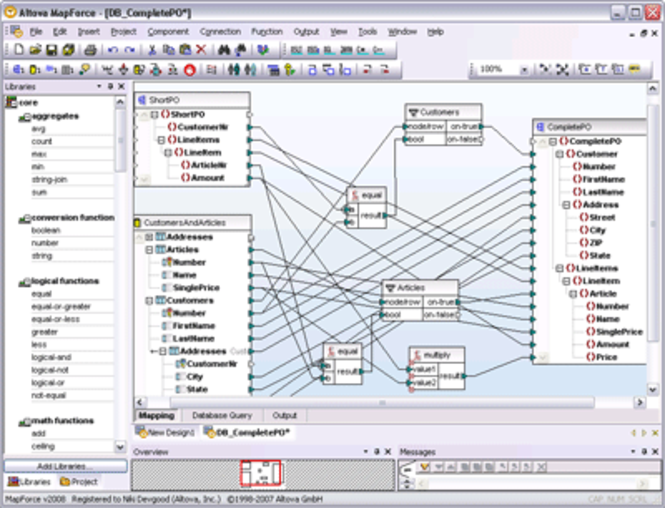Select the equal-or-greater library function
Viewport: 665px width, 508px height.
tap(61, 307)
